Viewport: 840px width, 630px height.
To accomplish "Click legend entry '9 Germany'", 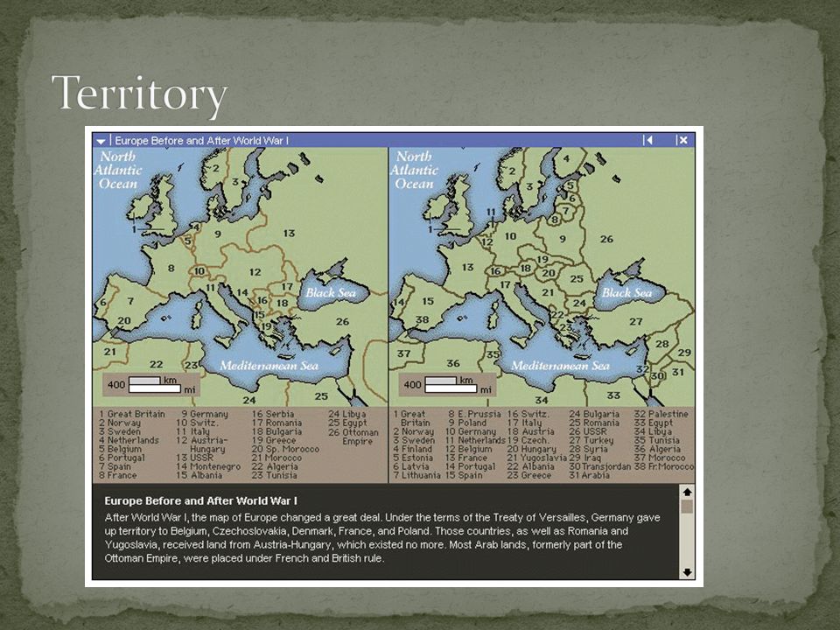I will (x=204, y=414).
